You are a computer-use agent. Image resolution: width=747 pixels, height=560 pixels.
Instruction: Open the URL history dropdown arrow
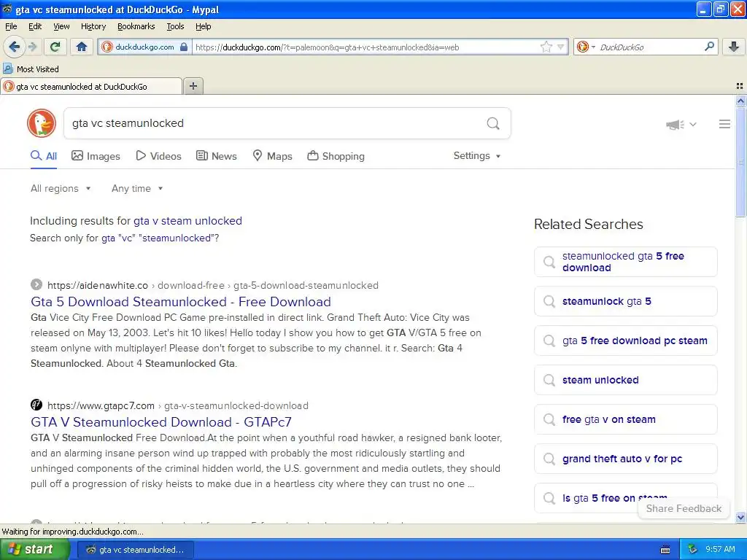pyautogui.click(x=561, y=47)
